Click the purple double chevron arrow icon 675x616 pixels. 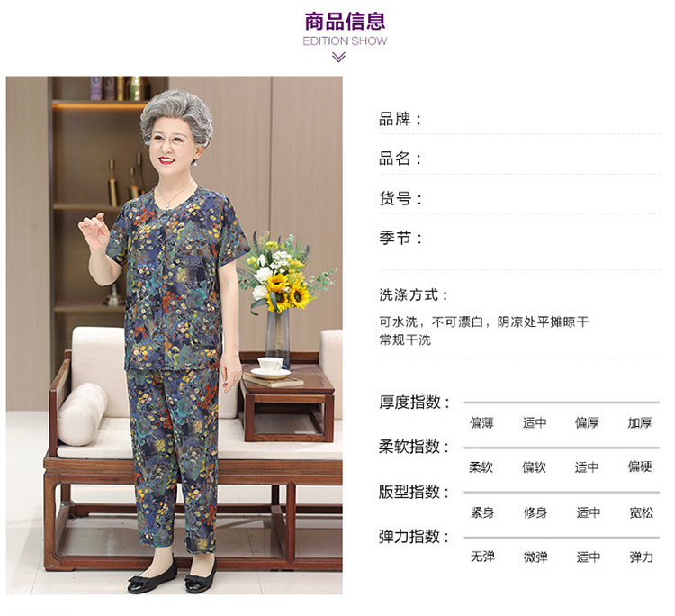(x=338, y=57)
